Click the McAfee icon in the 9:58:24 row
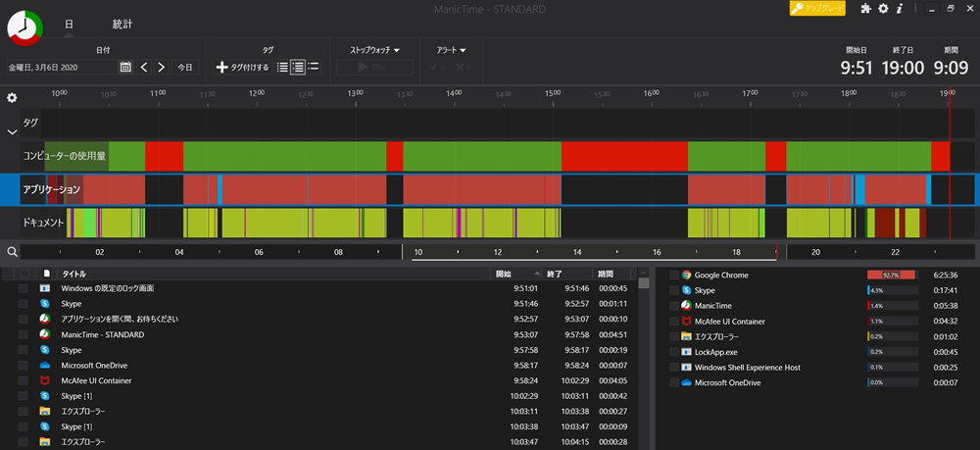This screenshot has height=450, width=980. pyautogui.click(x=44, y=380)
